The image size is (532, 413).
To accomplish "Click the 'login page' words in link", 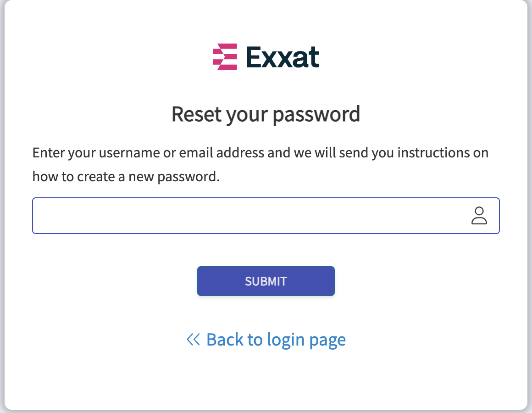I will [306, 340].
